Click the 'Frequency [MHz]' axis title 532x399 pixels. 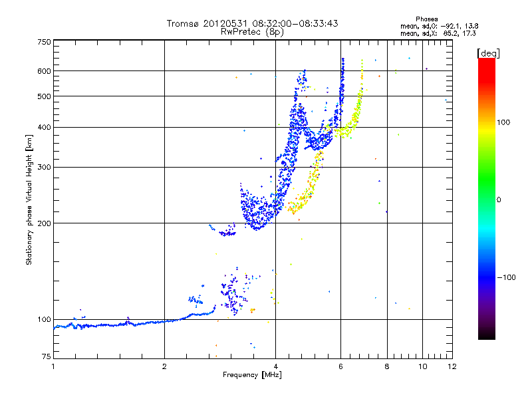(252, 375)
